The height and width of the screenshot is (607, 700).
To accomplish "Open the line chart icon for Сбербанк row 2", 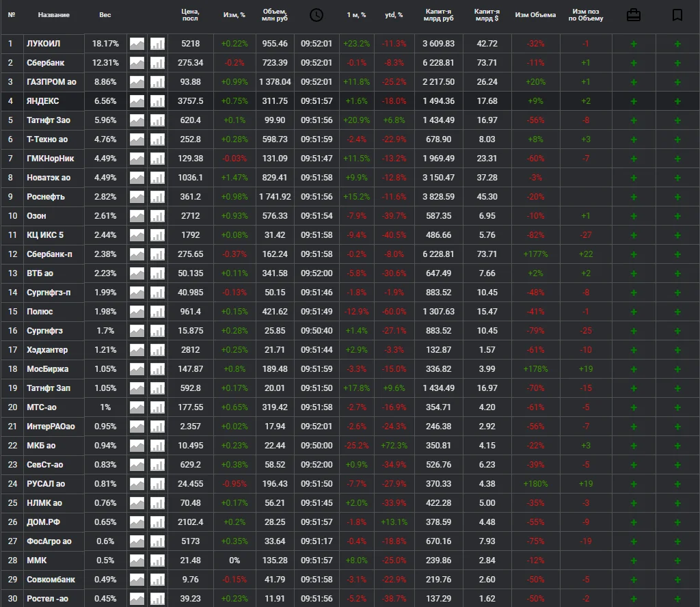I will point(137,63).
